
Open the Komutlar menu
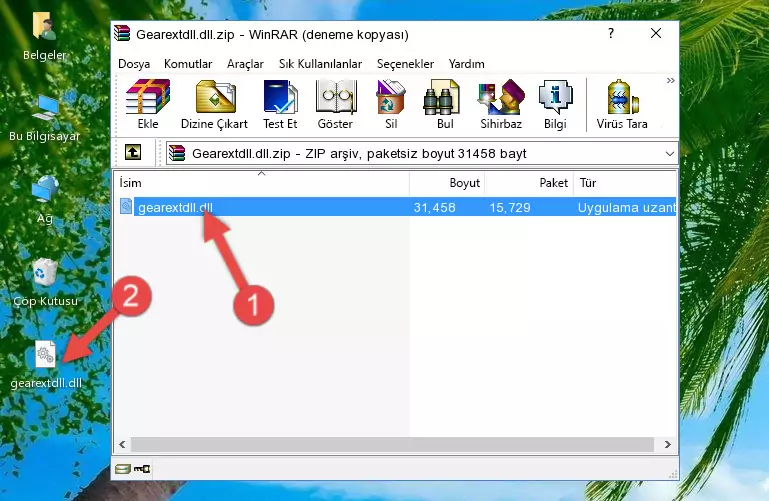[x=188, y=64]
